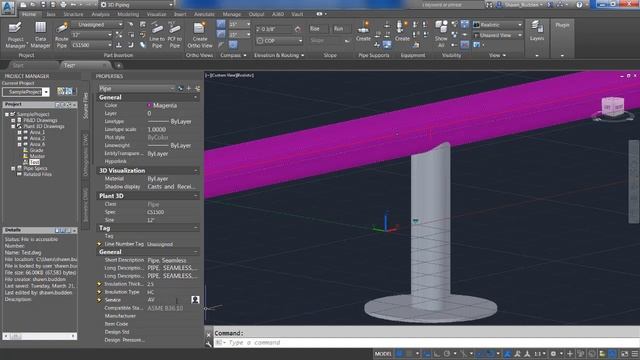This screenshot has height=360, width=640.
Task: Open the Realistic visual style dropdown
Action: (498, 24)
